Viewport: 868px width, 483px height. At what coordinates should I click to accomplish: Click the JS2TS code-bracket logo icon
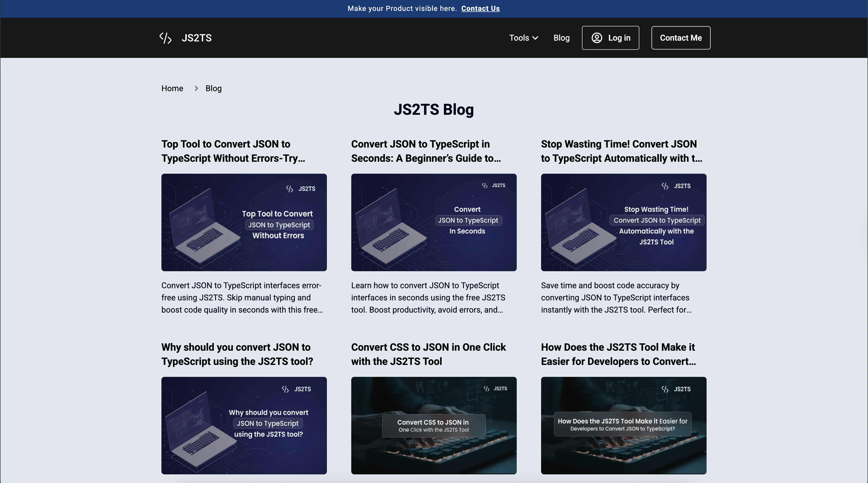point(165,38)
